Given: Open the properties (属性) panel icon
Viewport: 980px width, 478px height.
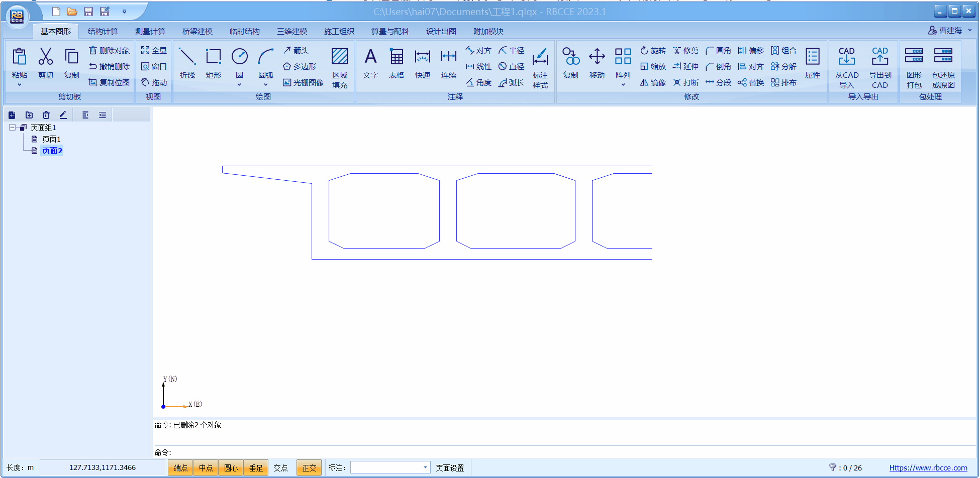Looking at the screenshot, I should [813, 63].
